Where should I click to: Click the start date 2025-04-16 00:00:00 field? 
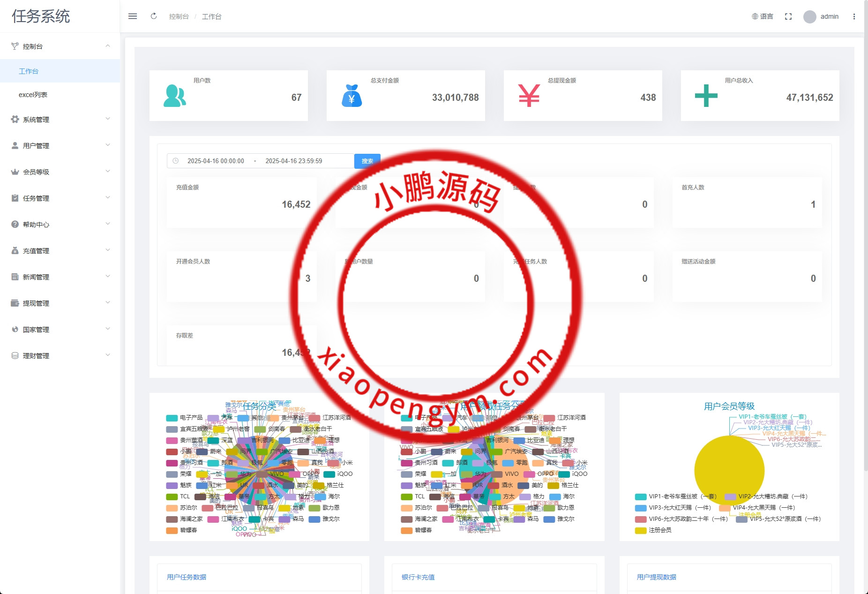[x=216, y=161]
